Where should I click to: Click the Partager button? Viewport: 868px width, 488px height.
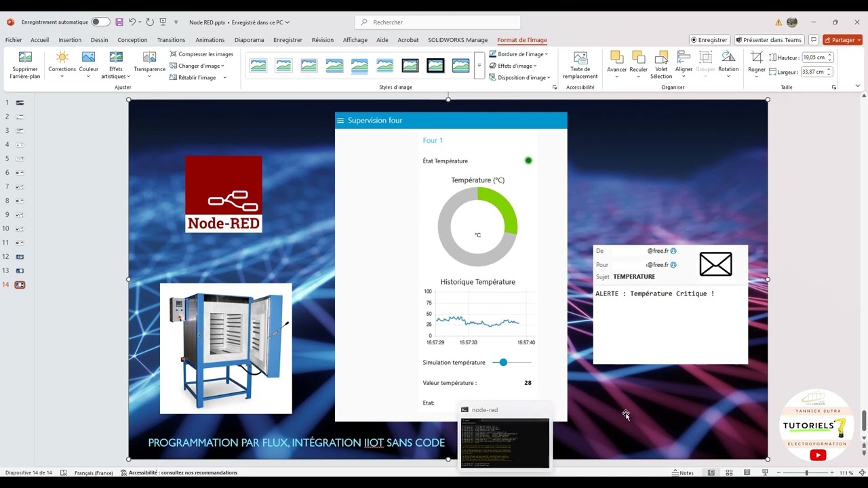point(842,40)
